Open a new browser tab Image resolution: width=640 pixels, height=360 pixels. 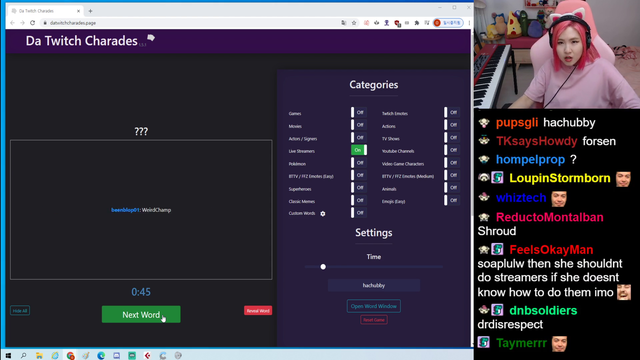point(90,11)
